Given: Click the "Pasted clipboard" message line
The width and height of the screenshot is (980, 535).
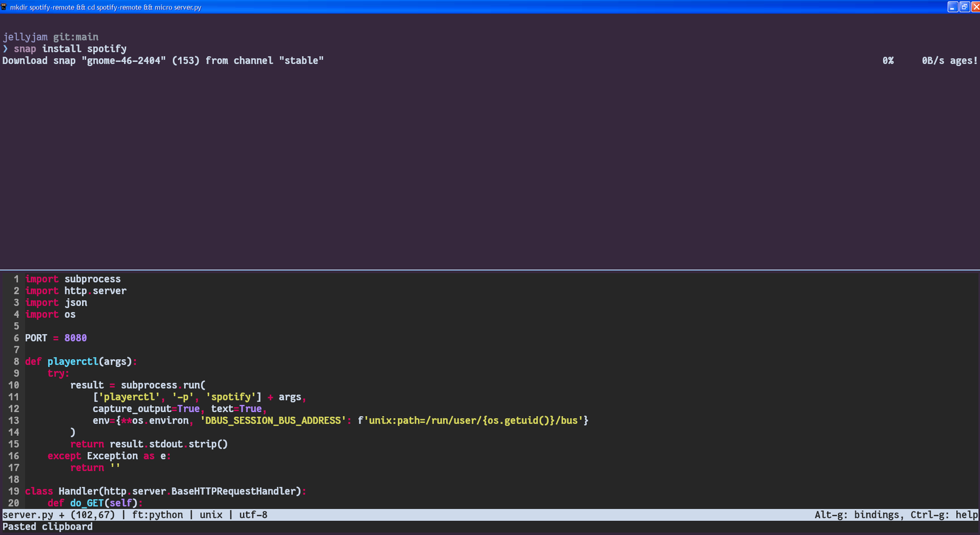Looking at the screenshot, I should pos(48,527).
